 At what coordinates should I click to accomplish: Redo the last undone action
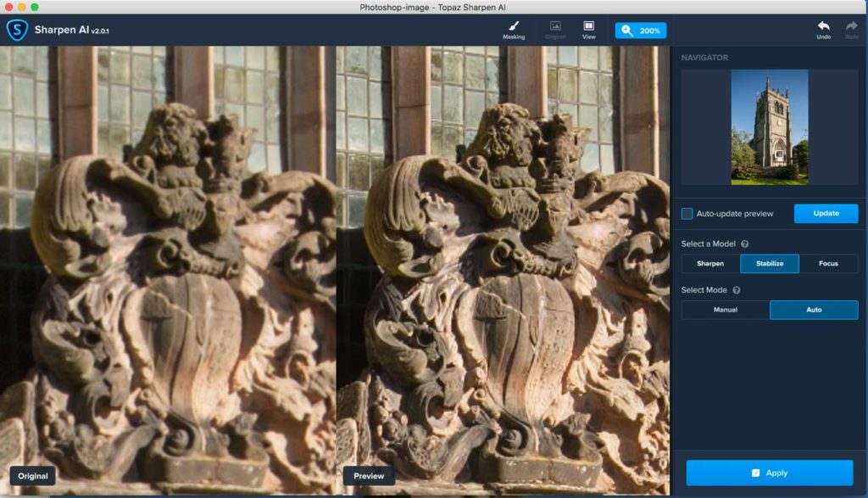[851, 30]
